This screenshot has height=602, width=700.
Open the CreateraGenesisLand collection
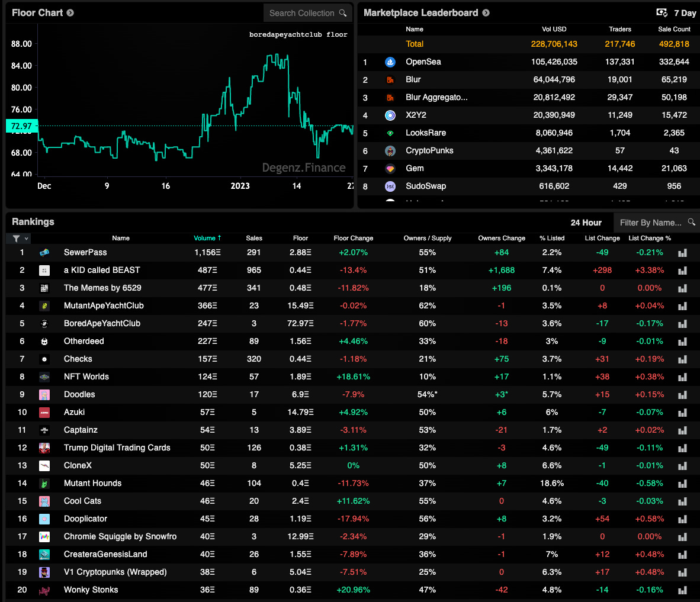(105, 555)
